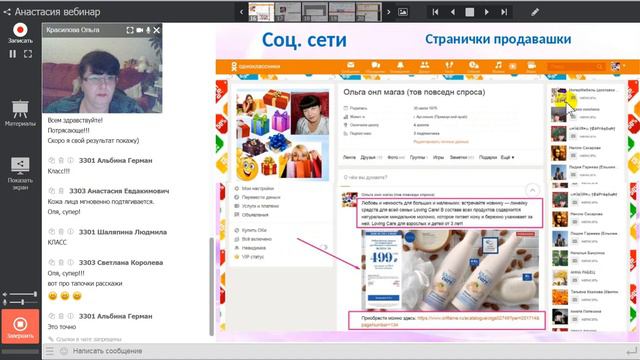Go to the previous slide
Screen dimensions: 640x360
pos(453,12)
